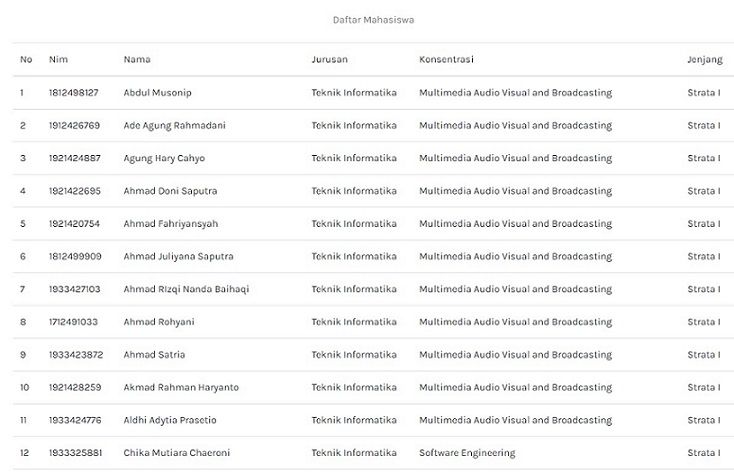
Task: Select NIM 1921424887 cell
Action: (74, 158)
